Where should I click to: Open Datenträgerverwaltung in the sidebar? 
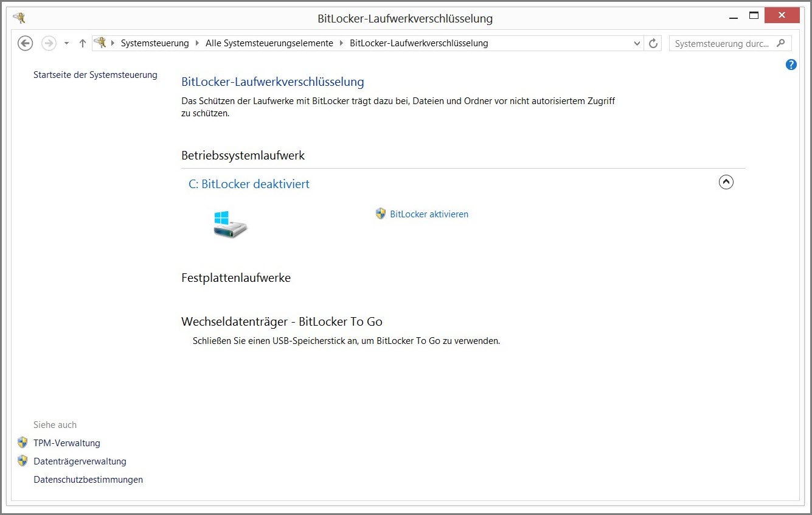[x=80, y=461]
